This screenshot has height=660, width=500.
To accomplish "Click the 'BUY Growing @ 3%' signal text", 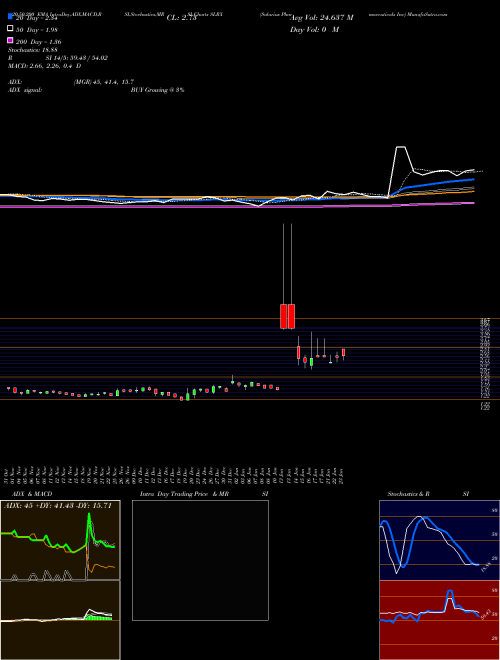I will point(157,90).
